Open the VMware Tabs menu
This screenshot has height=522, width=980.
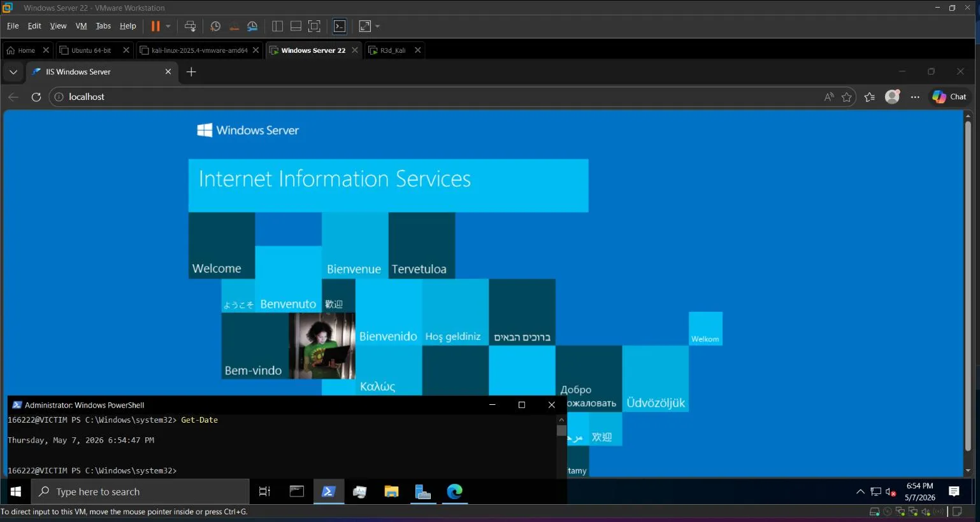pyautogui.click(x=103, y=26)
